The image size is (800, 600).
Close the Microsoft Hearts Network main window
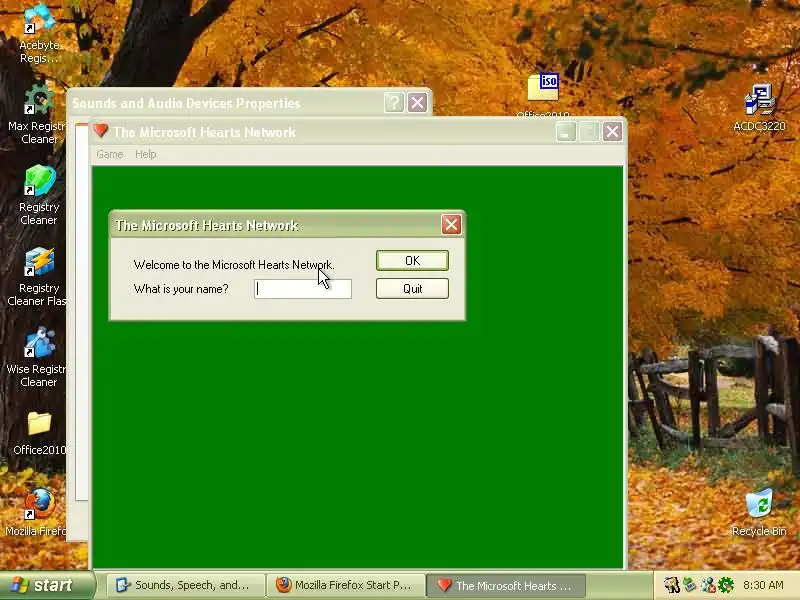[612, 132]
